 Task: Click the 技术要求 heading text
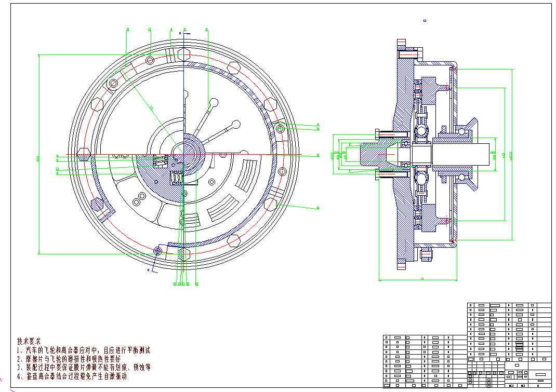pos(29,342)
